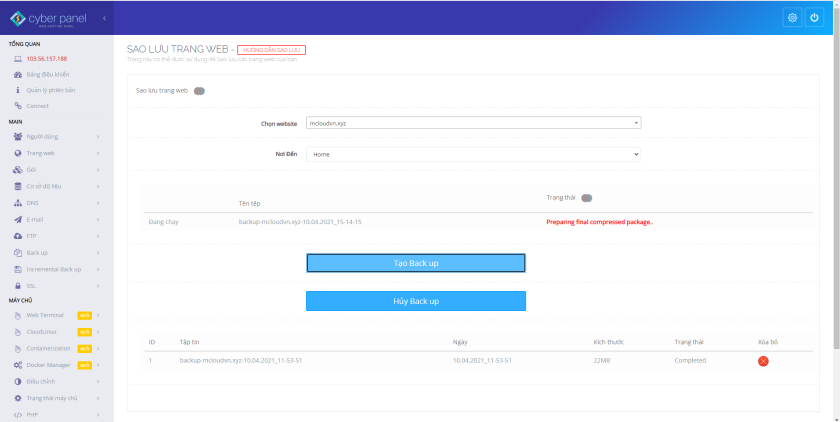Viewport: 840px width, 422px height.
Task: Click the sitemap icon beside DNS
Action: tap(18, 203)
